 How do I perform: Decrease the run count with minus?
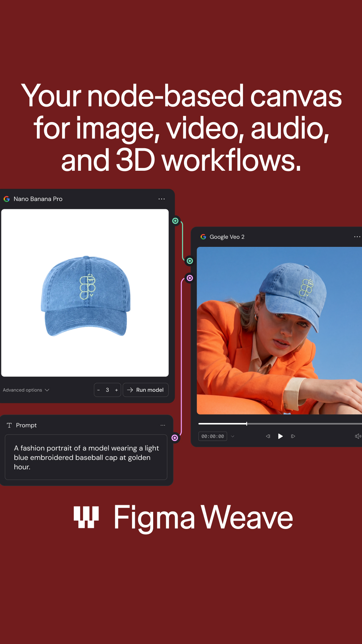coord(99,390)
